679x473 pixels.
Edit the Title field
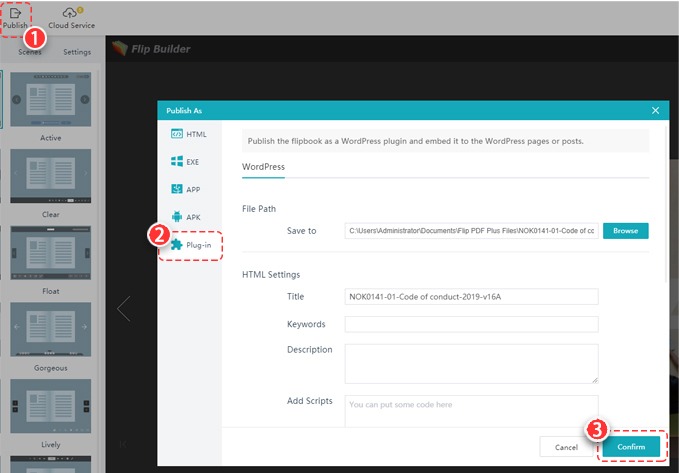(x=472, y=297)
